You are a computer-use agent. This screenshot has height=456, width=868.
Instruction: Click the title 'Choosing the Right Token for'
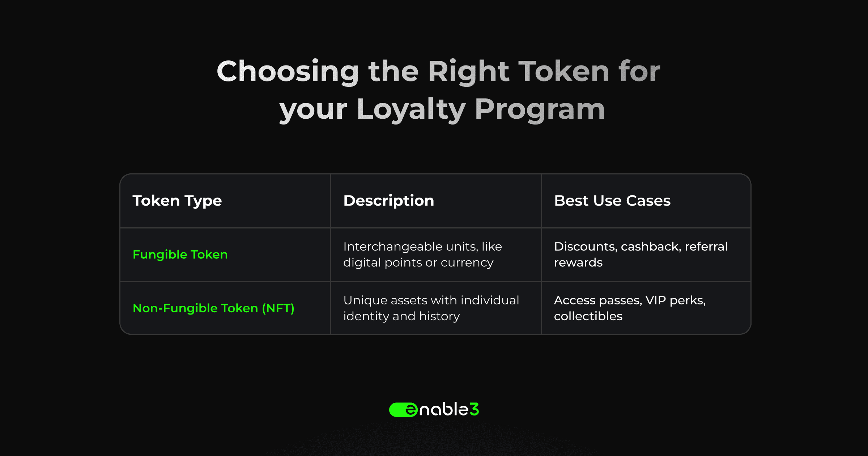pos(438,72)
